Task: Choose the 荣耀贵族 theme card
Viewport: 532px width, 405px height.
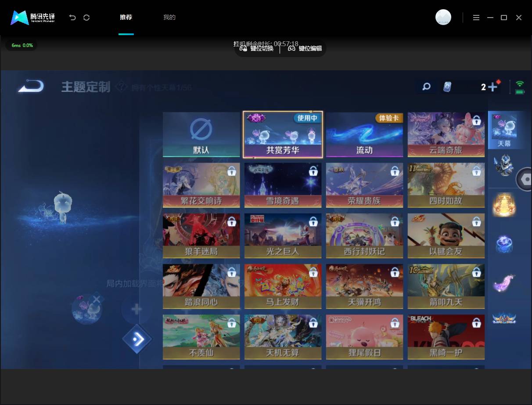Action: point(364,185)
